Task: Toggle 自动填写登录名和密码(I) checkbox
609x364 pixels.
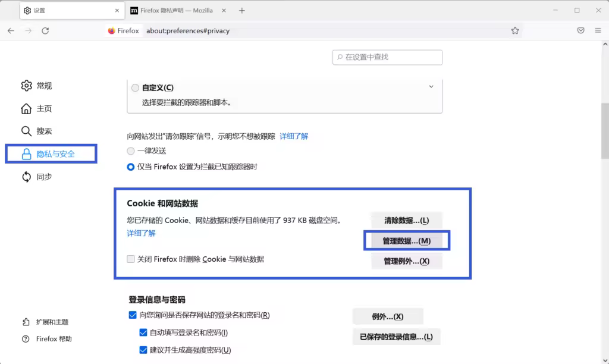Action: [143, 332]
